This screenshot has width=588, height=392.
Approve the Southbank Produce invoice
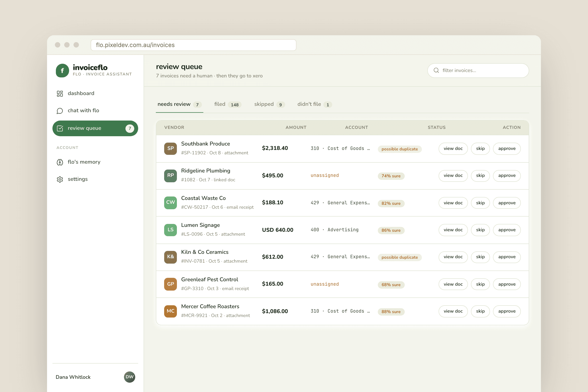[x=507, y=148]
